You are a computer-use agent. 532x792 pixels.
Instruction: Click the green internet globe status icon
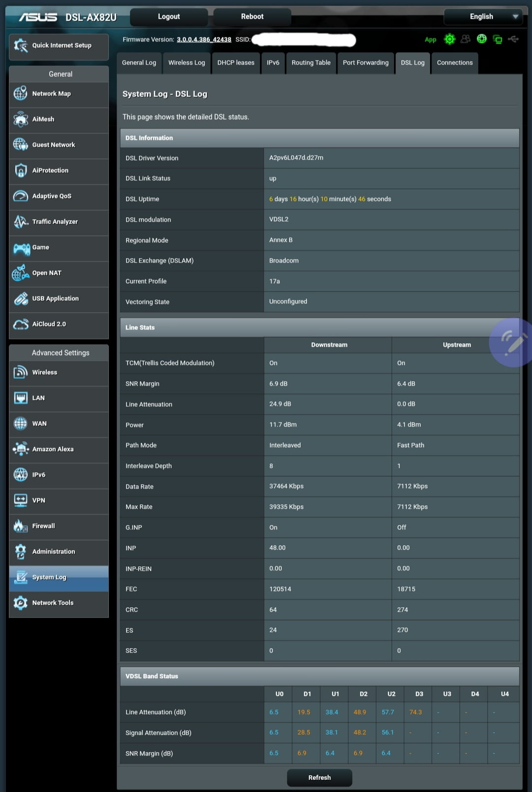point(482,39)
